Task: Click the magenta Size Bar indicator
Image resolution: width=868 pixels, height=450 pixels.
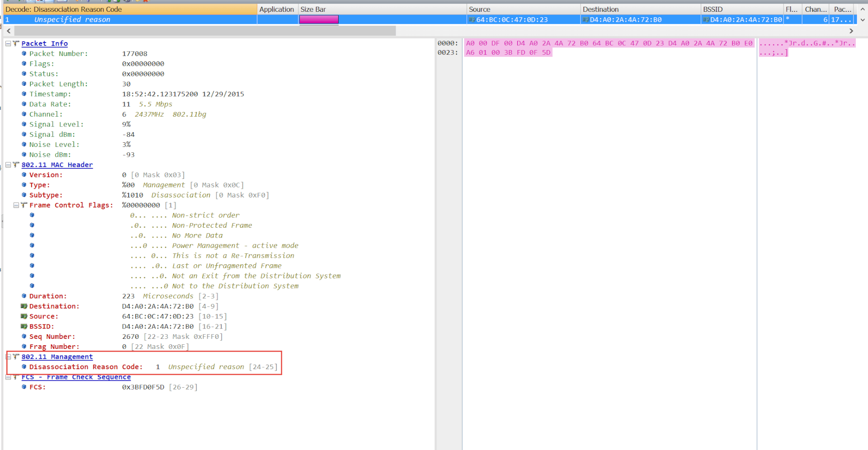Action: [319, 19]
